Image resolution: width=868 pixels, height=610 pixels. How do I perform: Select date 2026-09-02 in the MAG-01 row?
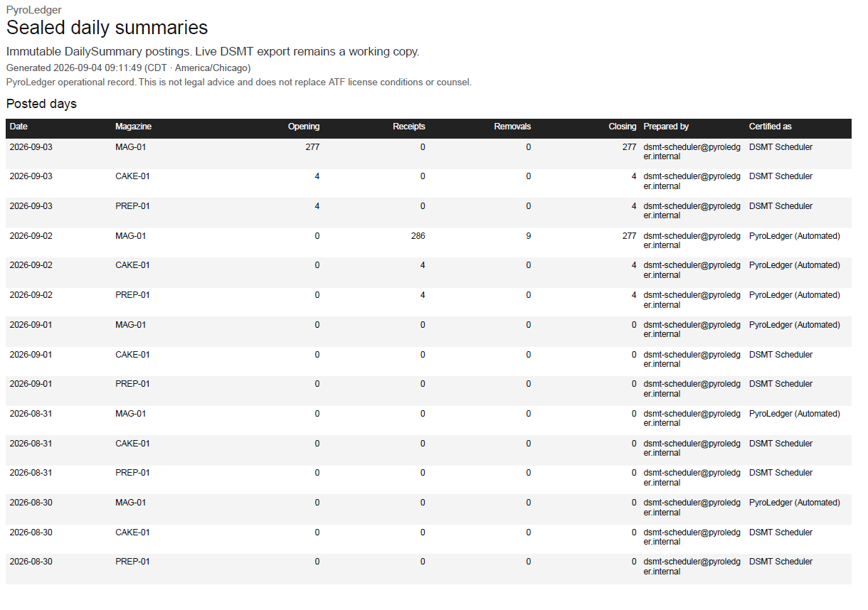click(31, 236)
